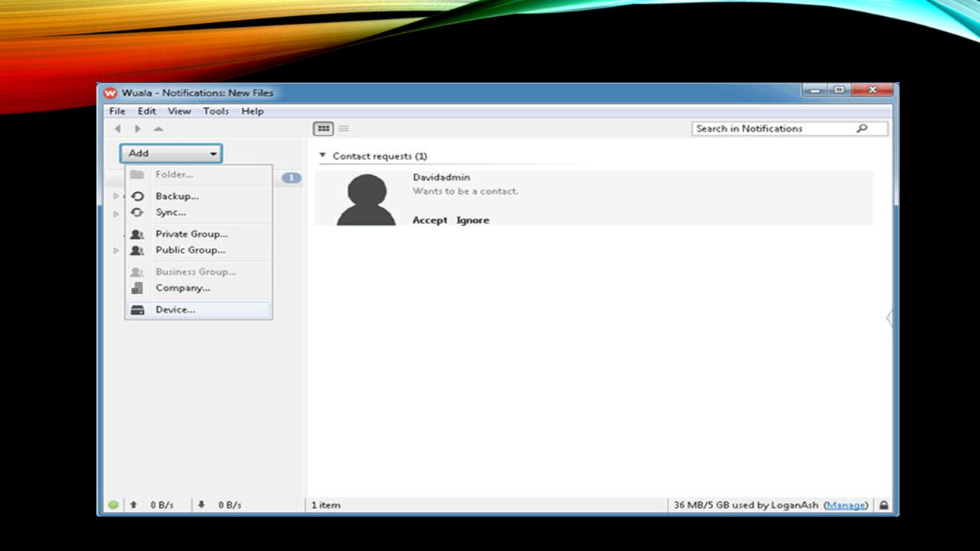Screen dimensions: 980x551
Task: Click the upload speed arrow icon
Action: [x=133, y=505]
